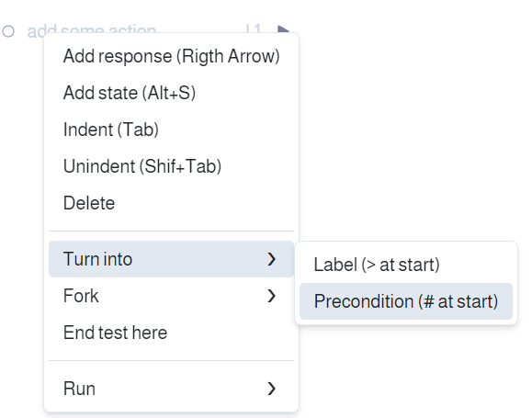Choose Precondition (# at start)
The height and width of the screenshot is (418, 532).
pos(406,301)
